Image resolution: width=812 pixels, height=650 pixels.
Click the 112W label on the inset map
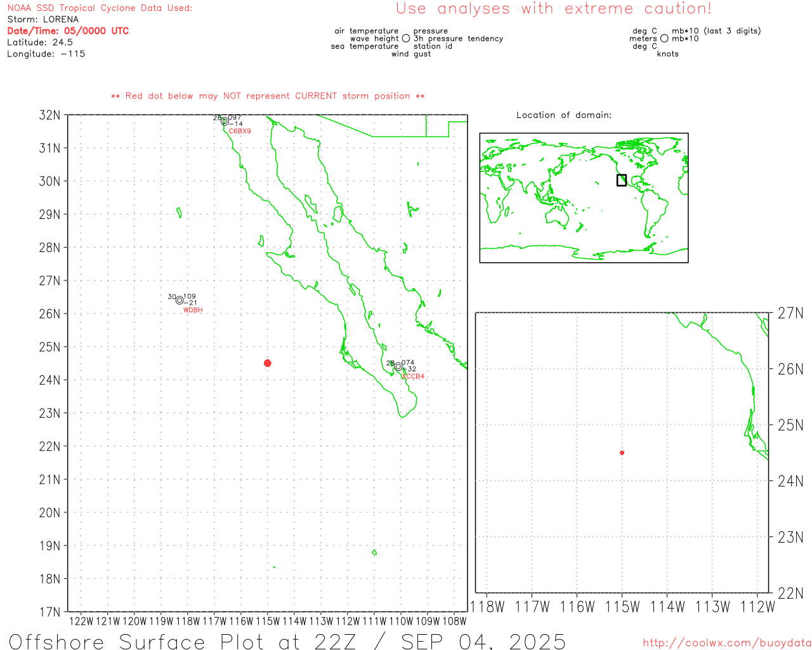tap(757, 607)
